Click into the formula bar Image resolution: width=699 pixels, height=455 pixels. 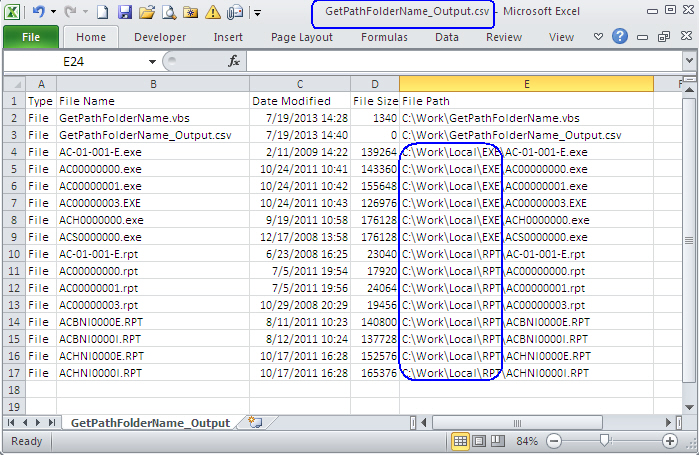[x=464, y=61]
